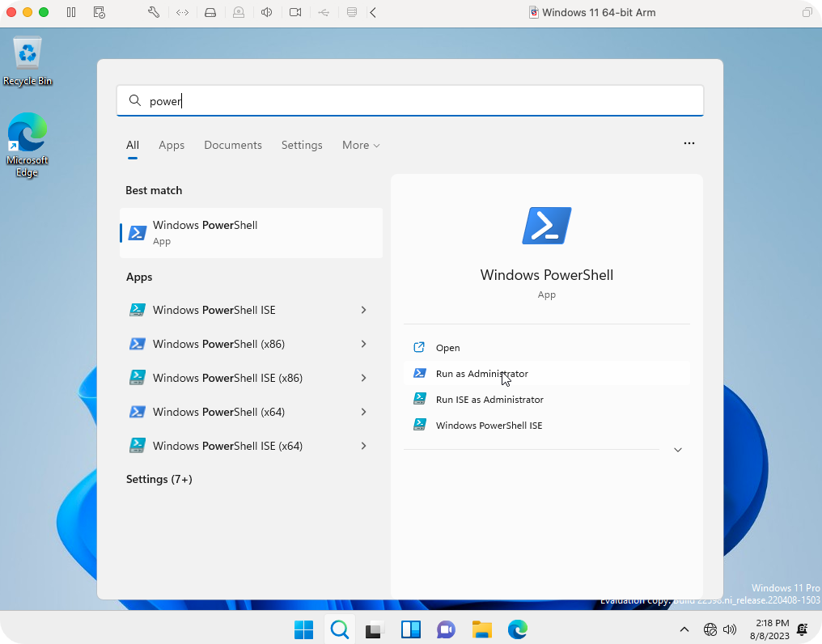Choose Run as Administrator
The width and height of the screenshot is (822, 644).
[546, 374]
